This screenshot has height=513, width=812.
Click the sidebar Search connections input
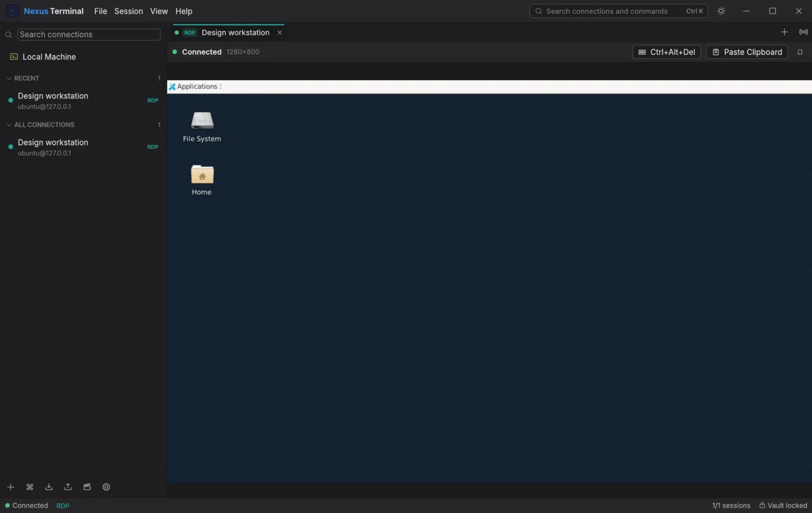pyautogui.click(x=89, y=35)
